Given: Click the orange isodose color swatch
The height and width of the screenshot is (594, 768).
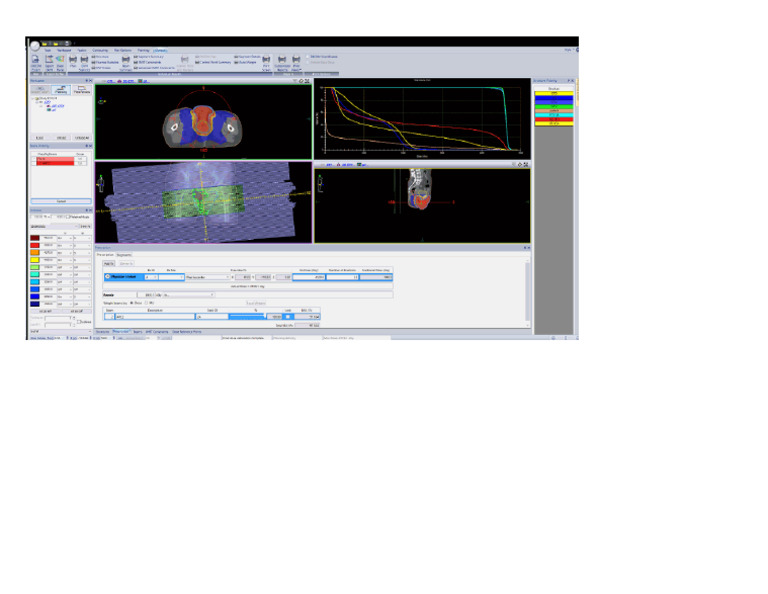Looking at the screenshot, I should point(35,253).
